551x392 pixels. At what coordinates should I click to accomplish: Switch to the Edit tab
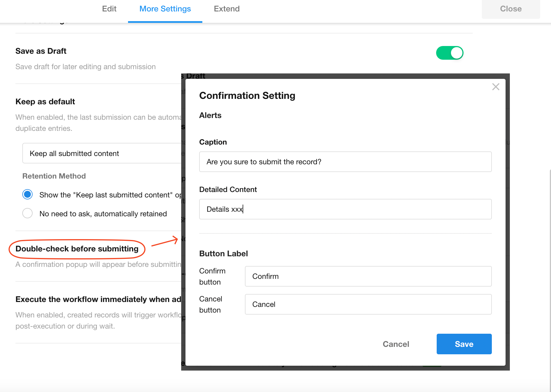[x=109, y=9]
